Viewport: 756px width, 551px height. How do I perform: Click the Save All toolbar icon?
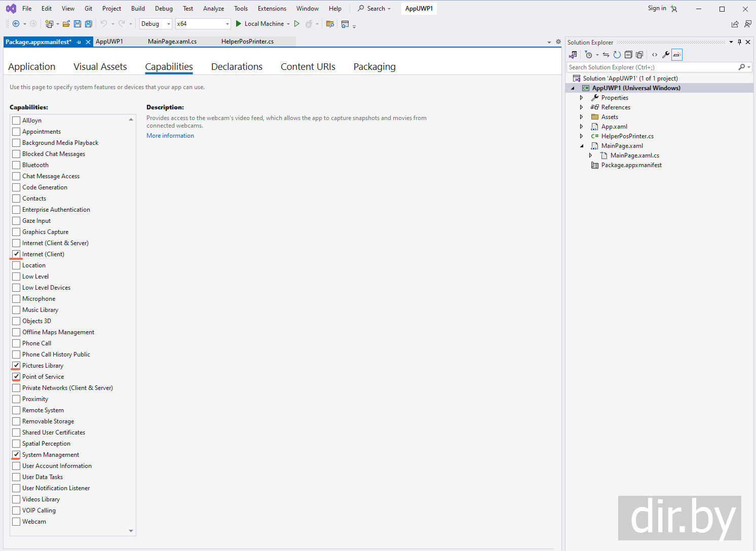[89, 24]
